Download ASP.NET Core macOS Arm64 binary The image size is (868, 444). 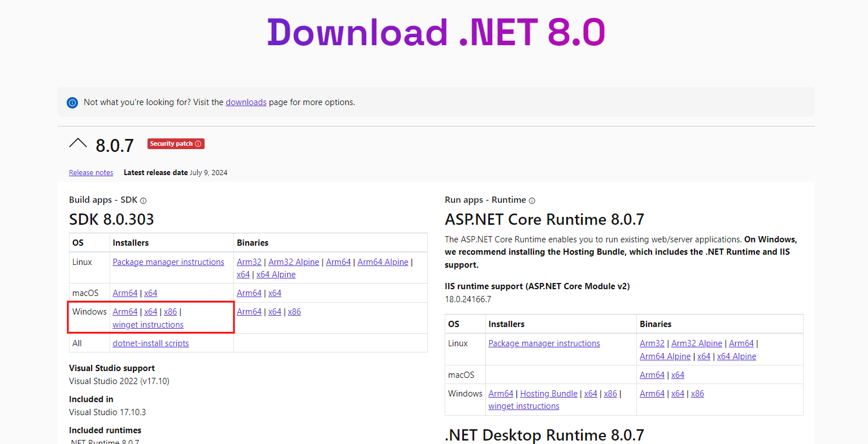(x=652, y=375)
